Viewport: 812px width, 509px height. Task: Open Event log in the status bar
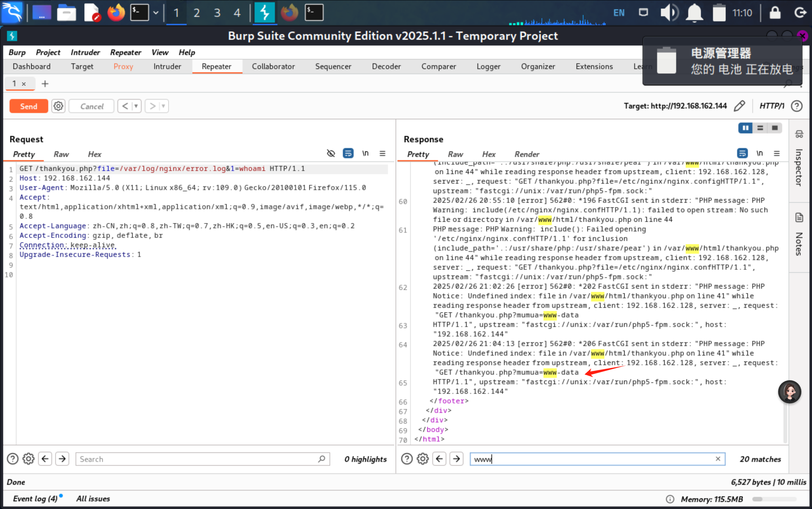(35, 499)
